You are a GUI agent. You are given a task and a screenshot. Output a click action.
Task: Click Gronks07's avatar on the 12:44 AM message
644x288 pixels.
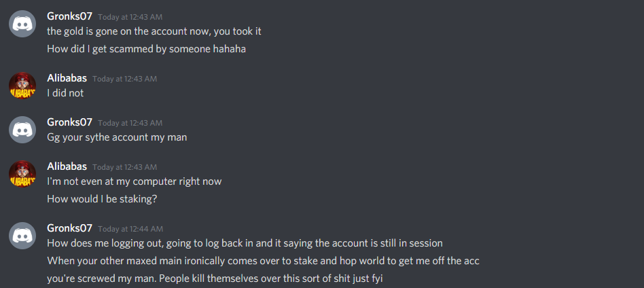coord(22,236)
